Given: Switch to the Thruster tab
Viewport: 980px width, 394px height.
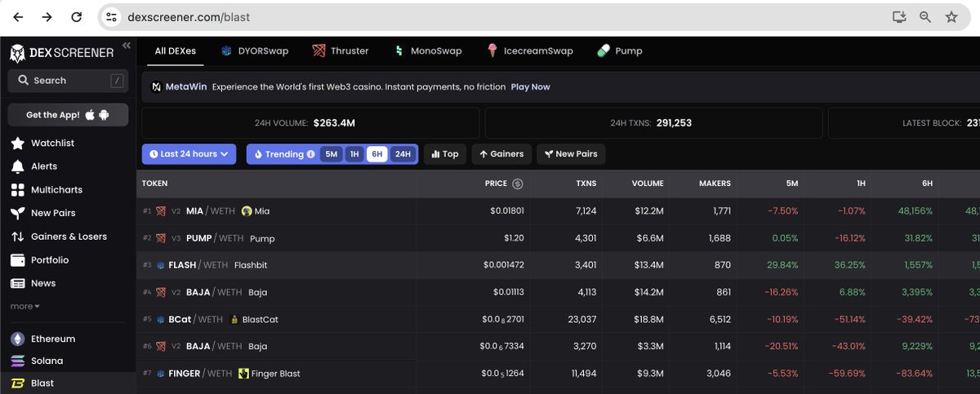Looking at the screenshot, I should pos(341,51).
